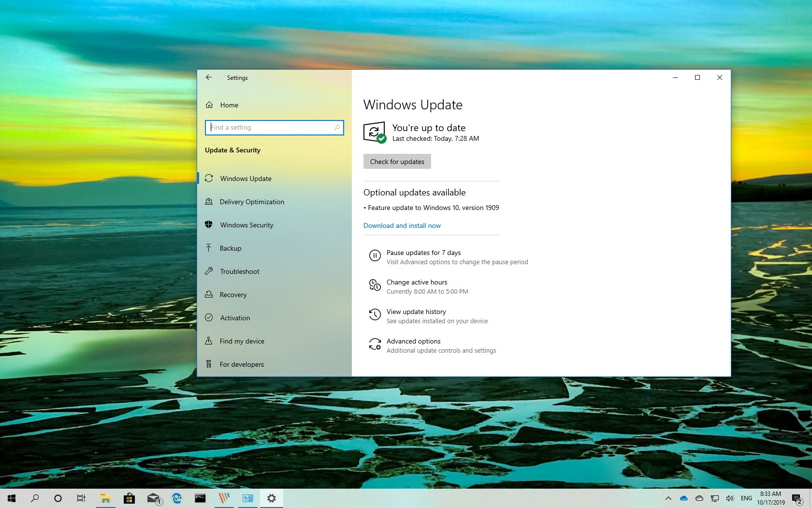This screenshot has height=508, width=812.
Task: Open the Troubleshoot page
Action: point(240,271)
